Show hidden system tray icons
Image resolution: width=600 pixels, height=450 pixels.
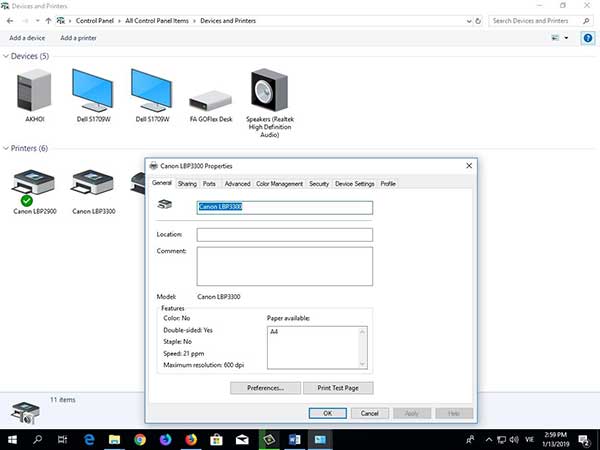[489, 440]
